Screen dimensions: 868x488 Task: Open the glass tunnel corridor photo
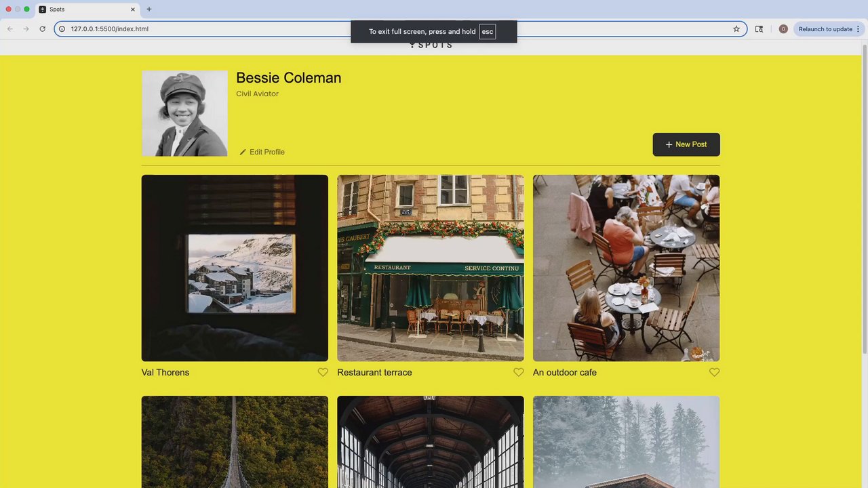pyautogui.click(x=431, y=442)
